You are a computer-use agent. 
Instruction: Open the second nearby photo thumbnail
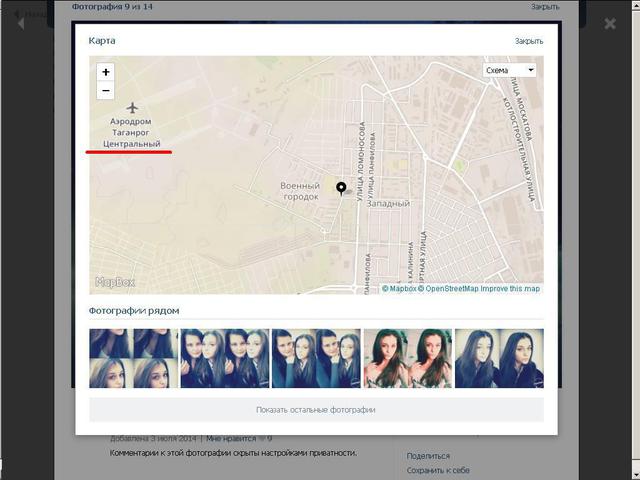225,358
